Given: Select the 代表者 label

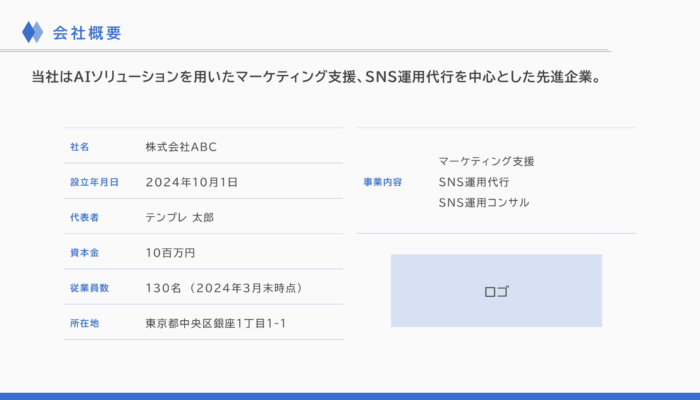Looking at the screenshot, I should tap(84, 217).
